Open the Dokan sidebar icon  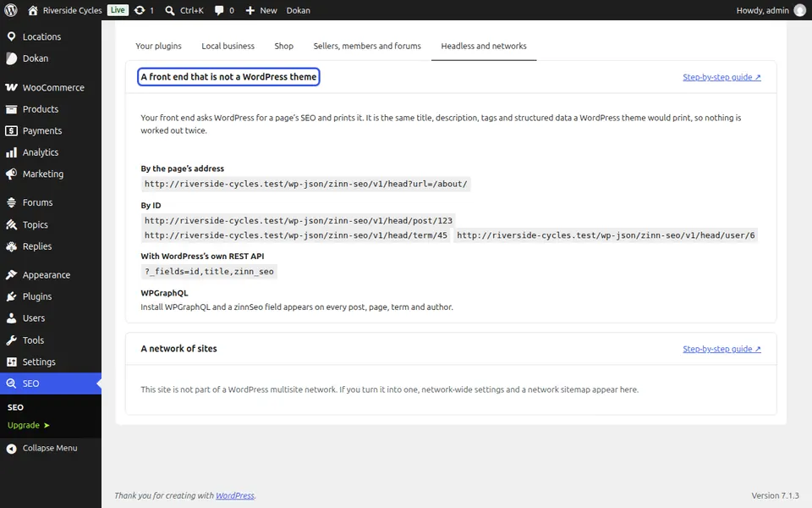(11, 58)
